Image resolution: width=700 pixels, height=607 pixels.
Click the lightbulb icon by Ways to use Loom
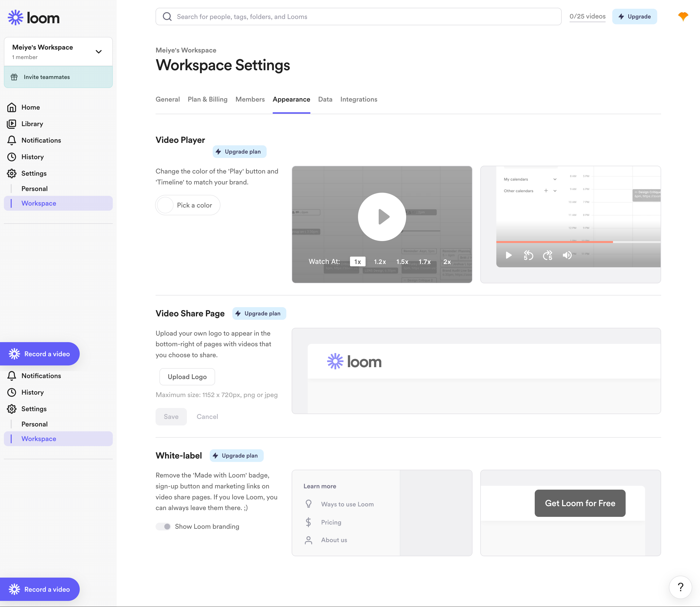coord(308,504)
